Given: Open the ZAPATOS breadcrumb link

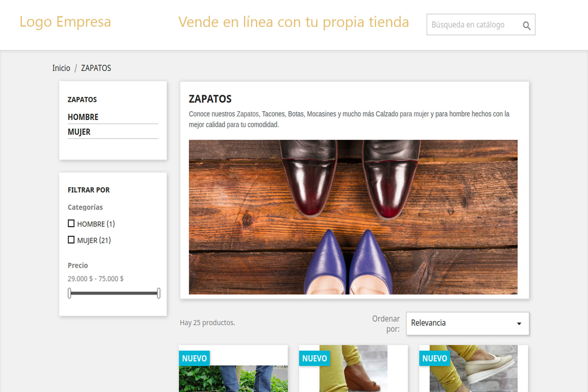Looking at the screenshot, I should (x=96, y=68).
